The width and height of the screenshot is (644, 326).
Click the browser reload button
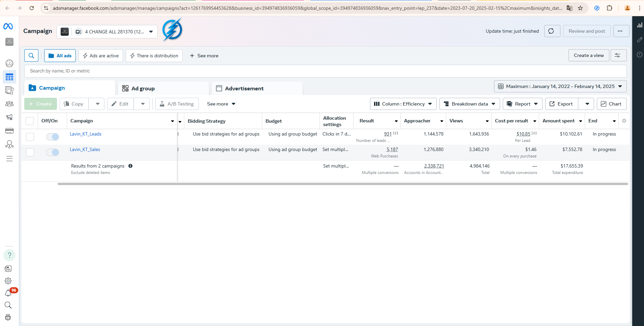pyautogui.click(x=32, y=8)
